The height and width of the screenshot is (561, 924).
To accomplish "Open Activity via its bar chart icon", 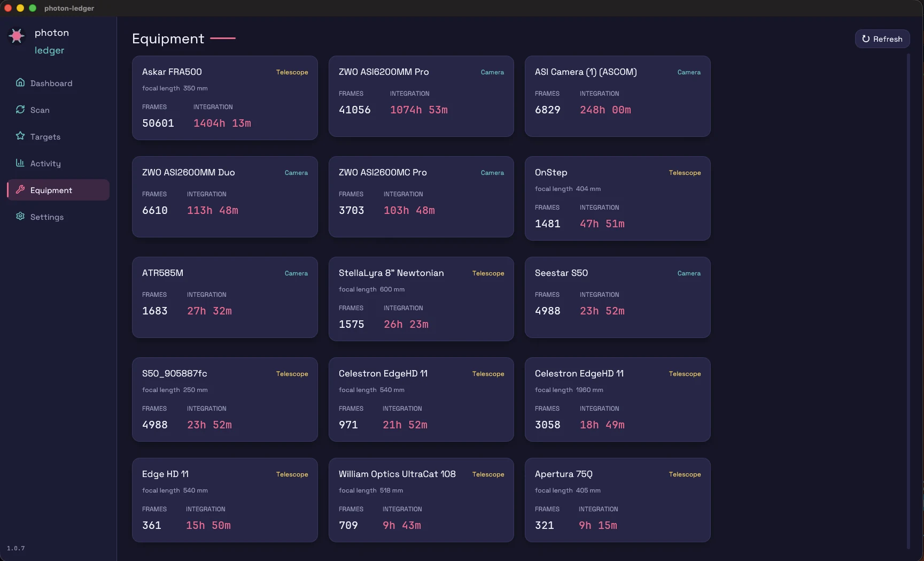I will (x=20, y=163).
